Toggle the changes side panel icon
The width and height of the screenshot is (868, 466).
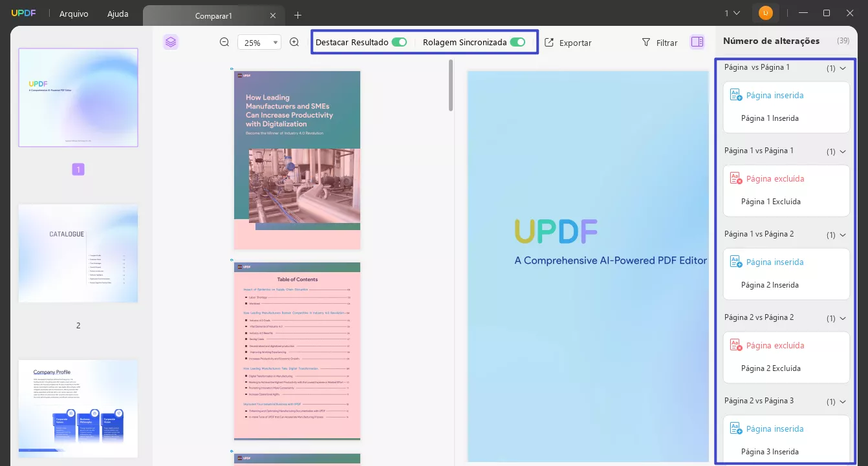point(697,42)
